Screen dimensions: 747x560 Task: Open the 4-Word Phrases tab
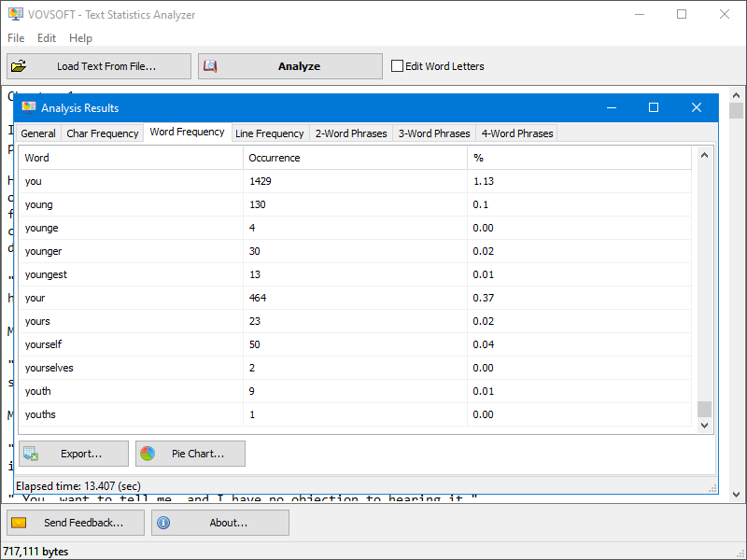coord(517,133)
